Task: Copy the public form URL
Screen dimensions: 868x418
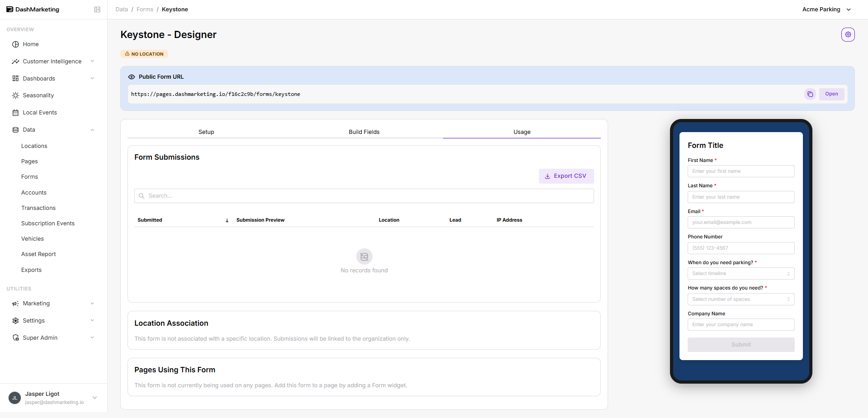Action: pos(810,94)
